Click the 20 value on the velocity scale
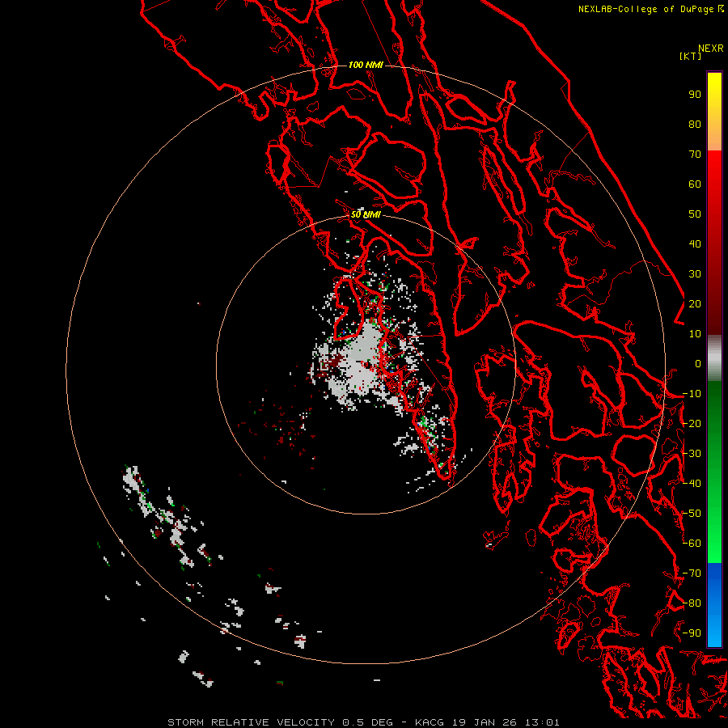 [695, 304]
